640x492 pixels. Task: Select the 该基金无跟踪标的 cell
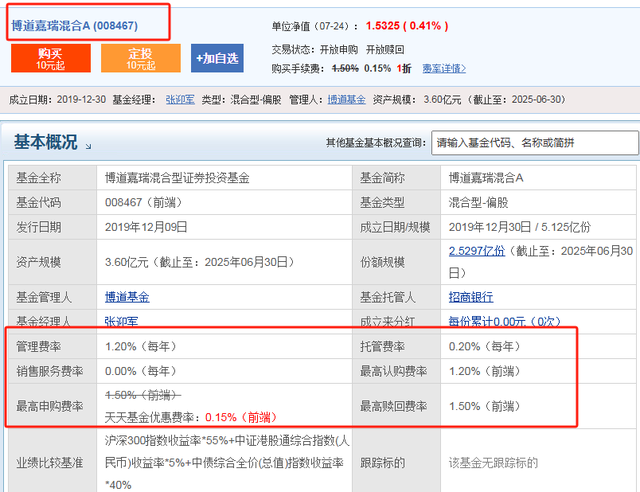(538, 463)
